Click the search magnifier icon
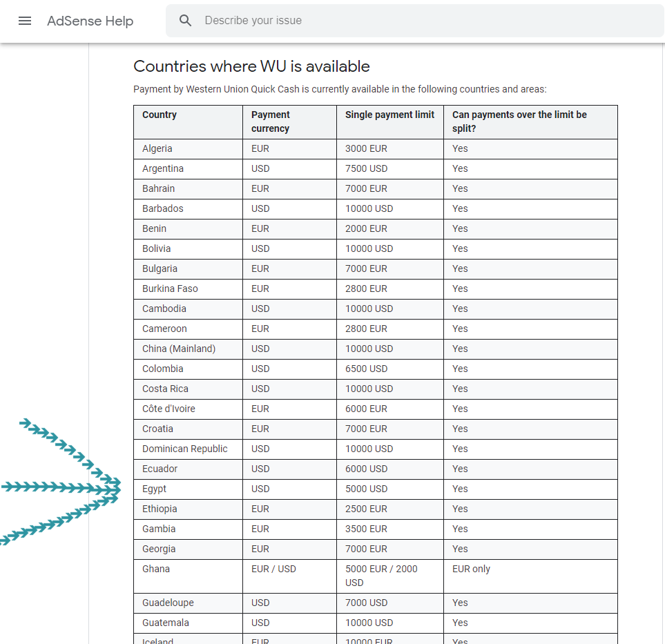This screenshot has width=665, height=644. click(x=185, y=20)
